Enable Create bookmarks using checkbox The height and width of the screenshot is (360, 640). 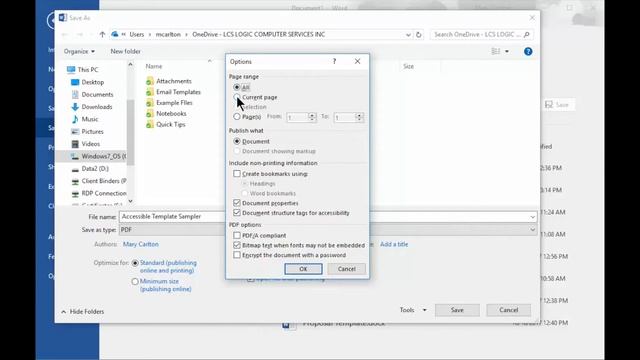pyautogui.click(x=237, y=173)
